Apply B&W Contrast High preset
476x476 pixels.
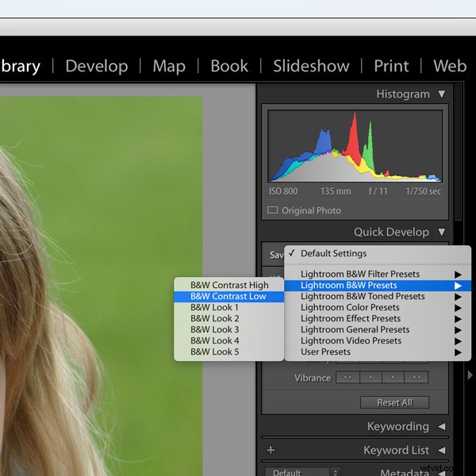229,285
